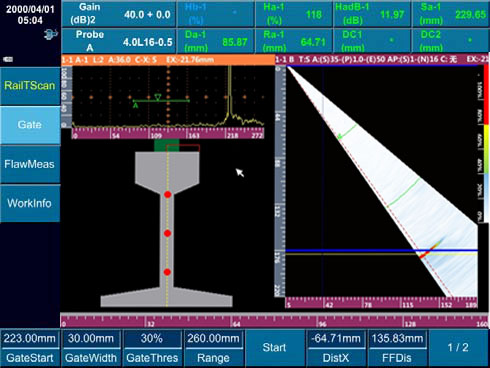The image size is (490, 368).
Task: Click the green gate A triangle marker
Action: click(x=158, y=97)
